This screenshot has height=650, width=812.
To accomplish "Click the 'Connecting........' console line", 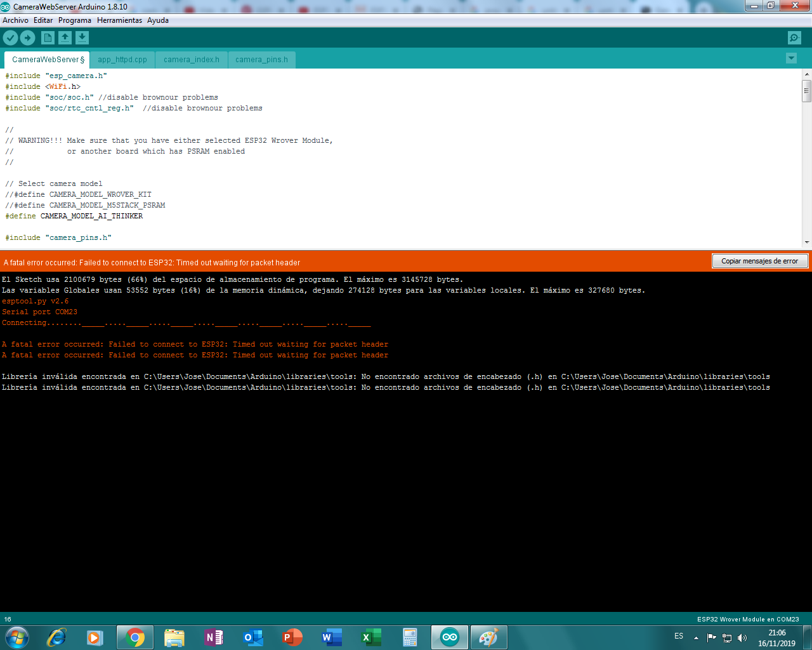I will pyautogui.click(x=186, y=323).
